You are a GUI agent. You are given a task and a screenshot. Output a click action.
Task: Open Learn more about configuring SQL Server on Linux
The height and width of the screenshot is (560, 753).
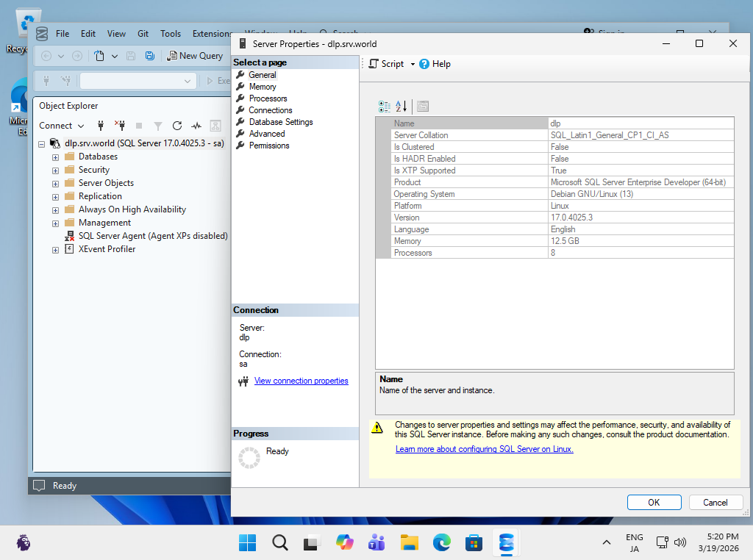484,449
